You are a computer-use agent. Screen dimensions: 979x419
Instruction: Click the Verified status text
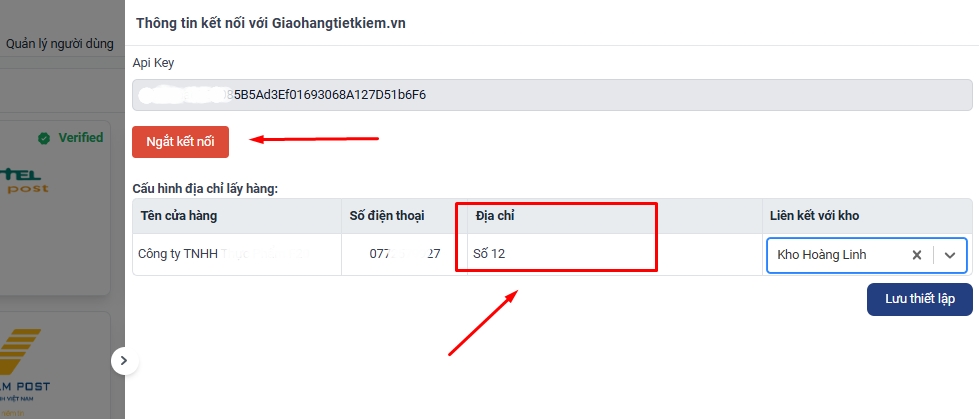[x=81, y=137]
